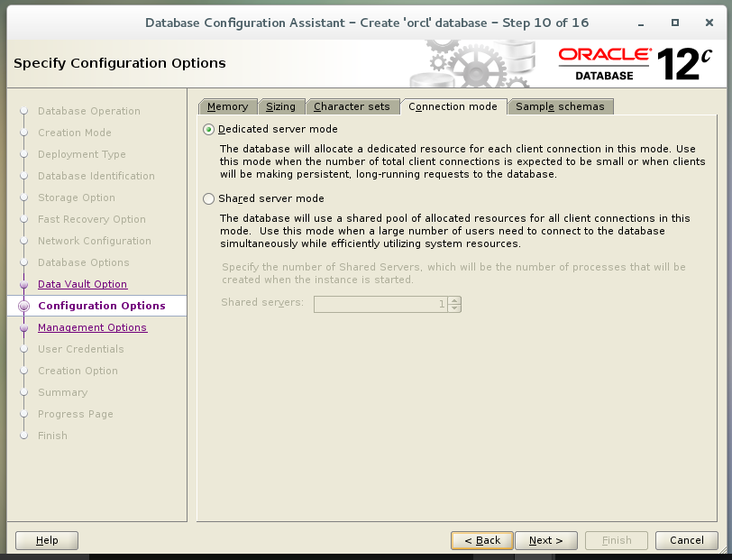The height and width of the screenshot is (560, 732).
Task: Select Dedicated server mode
Action: click(x=208, y=129)
